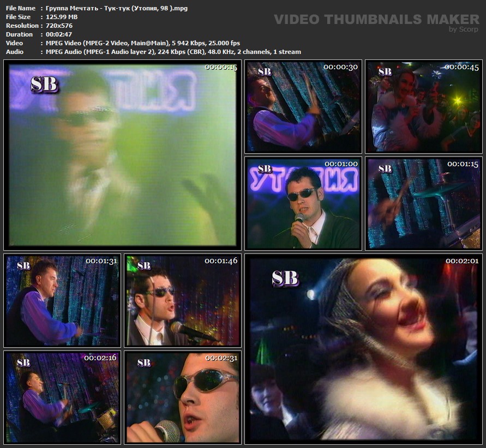
Task: Click the SB logo in the 00:01:00 thumbnail
Action: point(265,169)
